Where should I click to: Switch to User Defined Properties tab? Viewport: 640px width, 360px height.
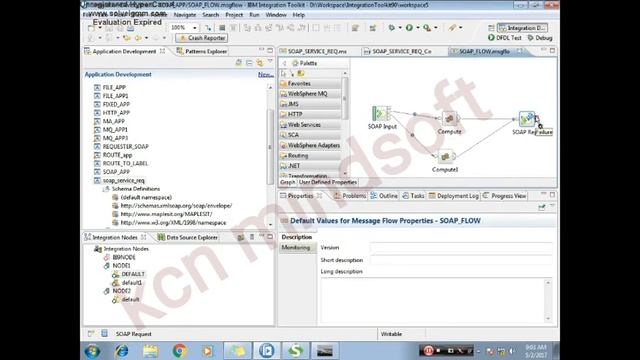click(x=328, y=182)
